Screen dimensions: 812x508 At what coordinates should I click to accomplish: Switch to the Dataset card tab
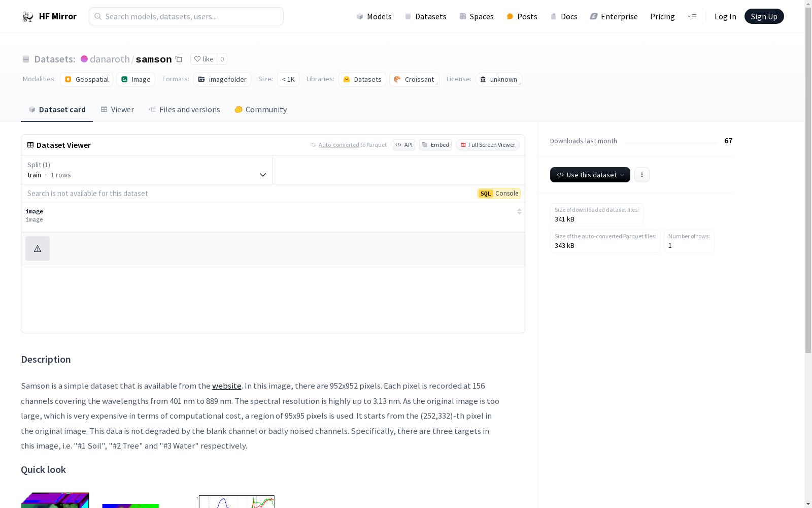(x=57, y=110)
